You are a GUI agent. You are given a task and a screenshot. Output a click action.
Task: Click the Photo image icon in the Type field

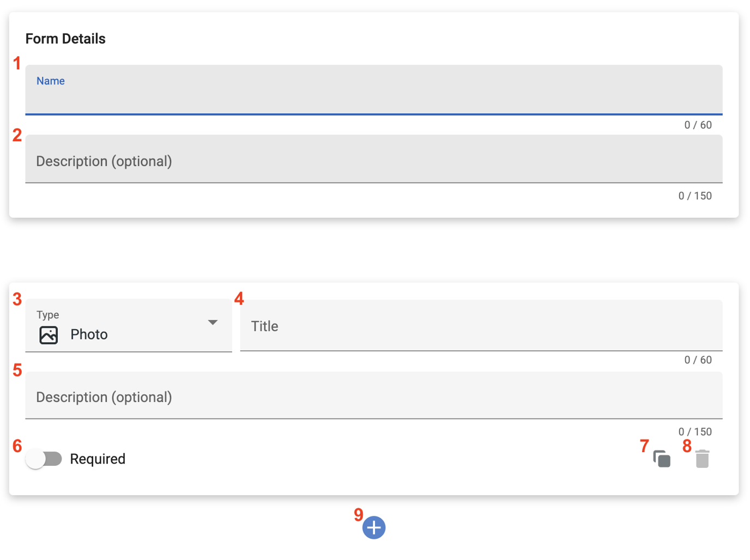(x=48, y=334)
